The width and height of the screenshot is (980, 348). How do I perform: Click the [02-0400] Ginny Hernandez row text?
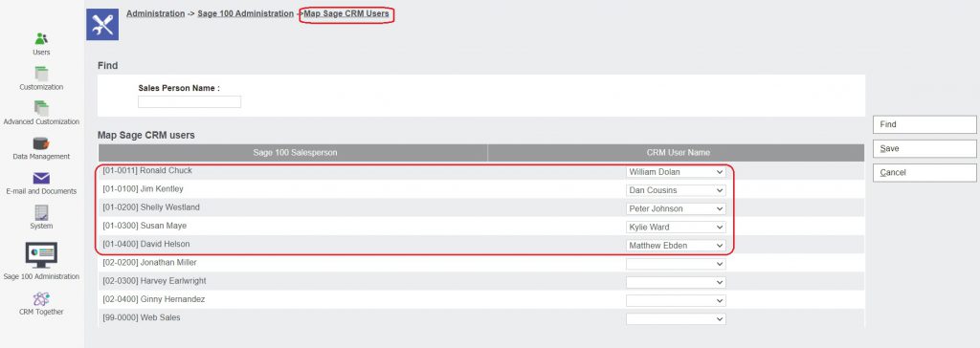154,299
